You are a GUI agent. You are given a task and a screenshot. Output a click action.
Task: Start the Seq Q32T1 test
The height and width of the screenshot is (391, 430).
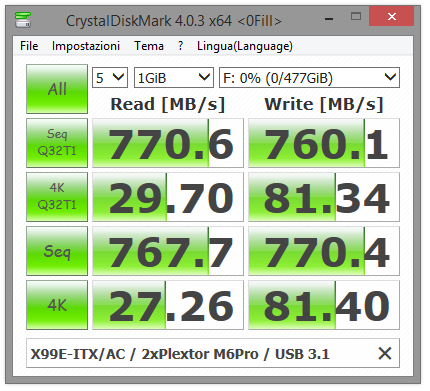[57, 143]
